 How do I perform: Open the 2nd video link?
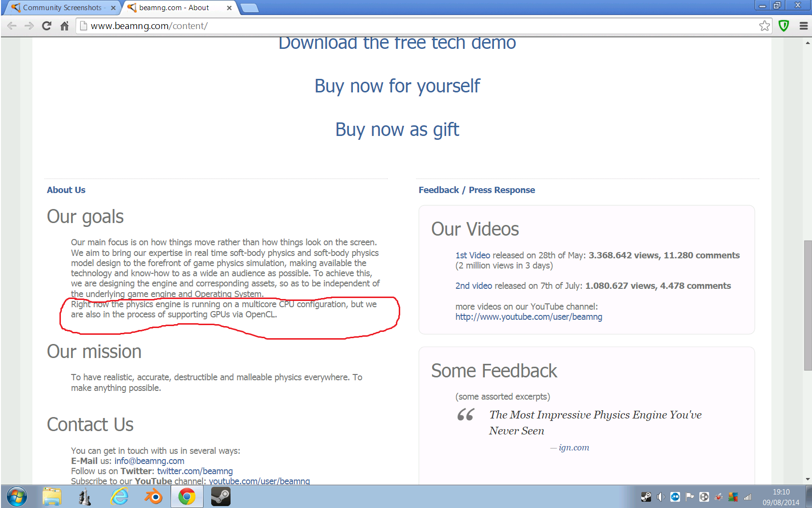[x=474, y=286]
